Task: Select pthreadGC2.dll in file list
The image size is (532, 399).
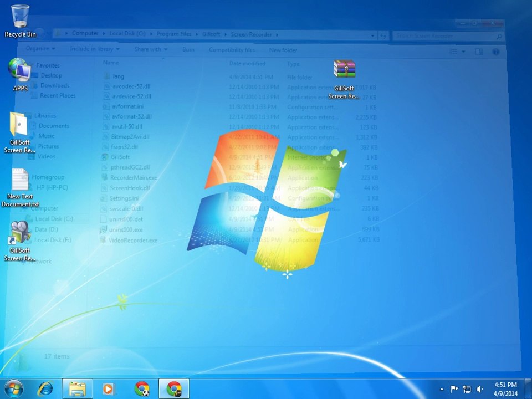Action: 130,167
